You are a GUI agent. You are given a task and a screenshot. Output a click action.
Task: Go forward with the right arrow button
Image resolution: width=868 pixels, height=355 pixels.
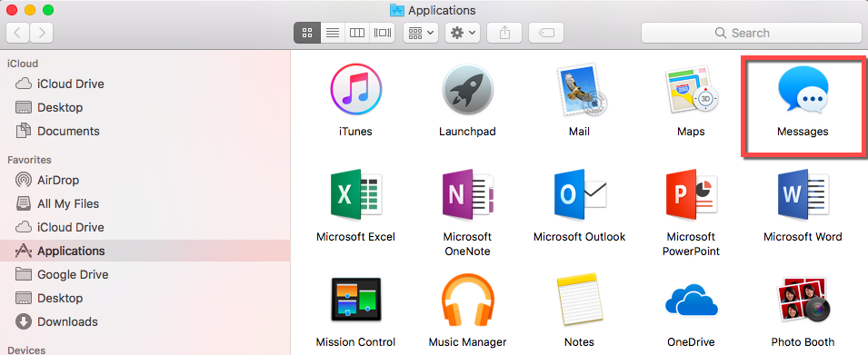coord(42,33)
